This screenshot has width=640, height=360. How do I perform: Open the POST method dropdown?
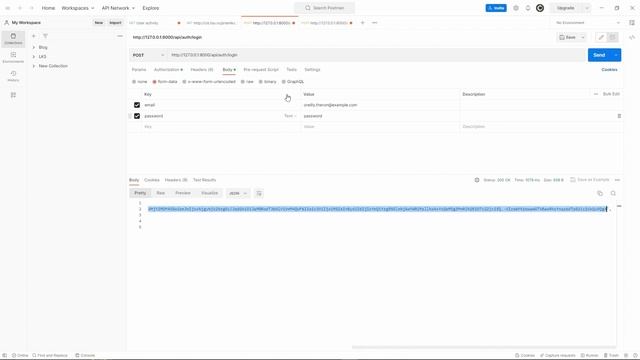148,55
